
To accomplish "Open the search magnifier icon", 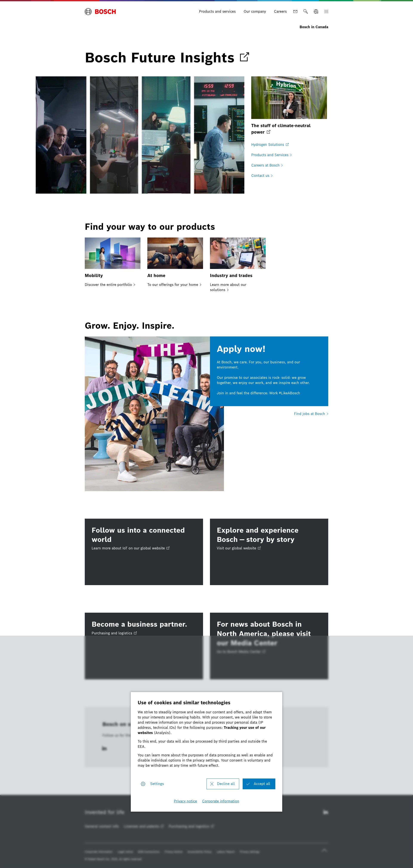I will [x=305, y=11].
